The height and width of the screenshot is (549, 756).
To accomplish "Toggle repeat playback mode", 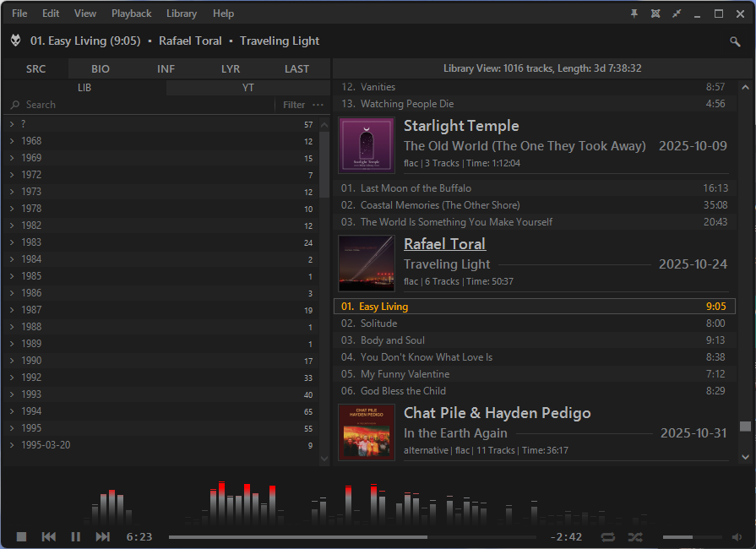I will pyautogui.click(x=608, y=537).
